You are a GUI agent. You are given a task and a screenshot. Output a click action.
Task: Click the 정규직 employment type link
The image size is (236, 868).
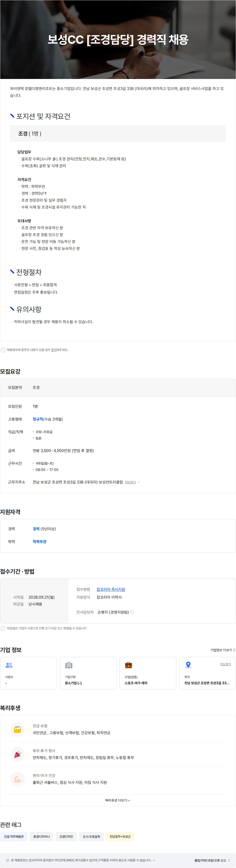[x=38, y=419]
